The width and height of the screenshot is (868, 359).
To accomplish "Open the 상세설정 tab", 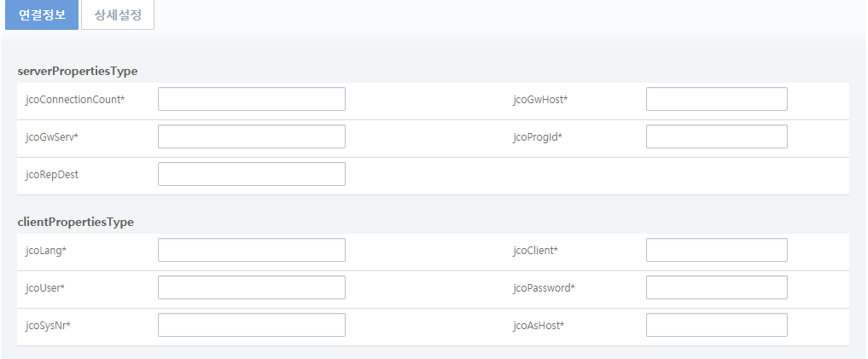I will (x=118, y=14).
